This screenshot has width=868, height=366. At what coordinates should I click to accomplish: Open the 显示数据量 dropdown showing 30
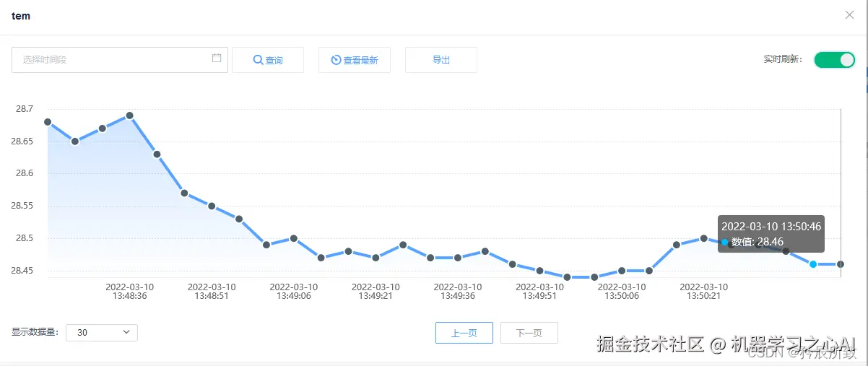(102, 333)
